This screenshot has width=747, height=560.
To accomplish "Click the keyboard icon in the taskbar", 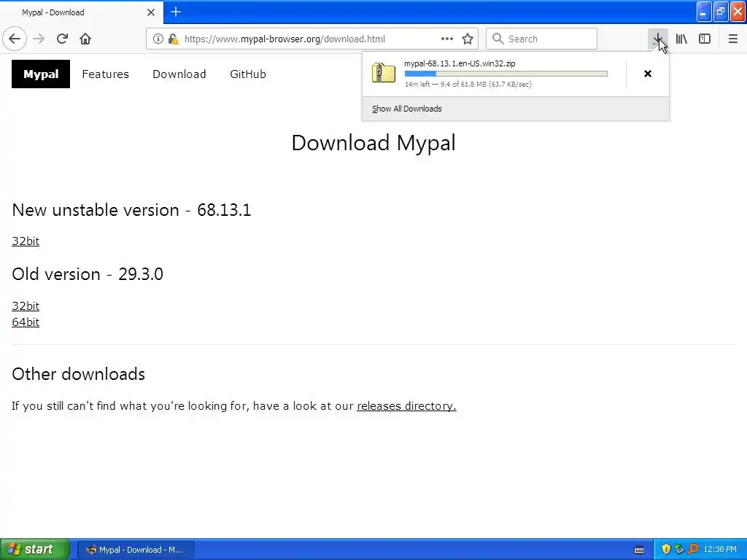I will [x=639, y=550].
